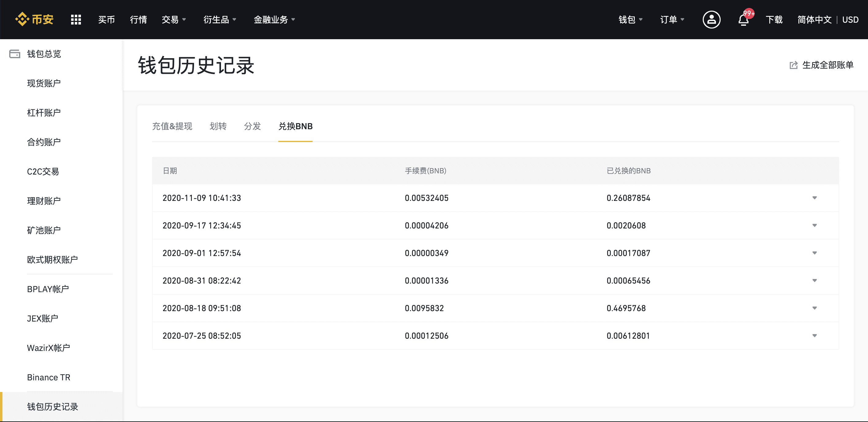Expand the 2020-09-01 12:57:54 row
This screenshot has height=422, width=868.
(814, 253)
